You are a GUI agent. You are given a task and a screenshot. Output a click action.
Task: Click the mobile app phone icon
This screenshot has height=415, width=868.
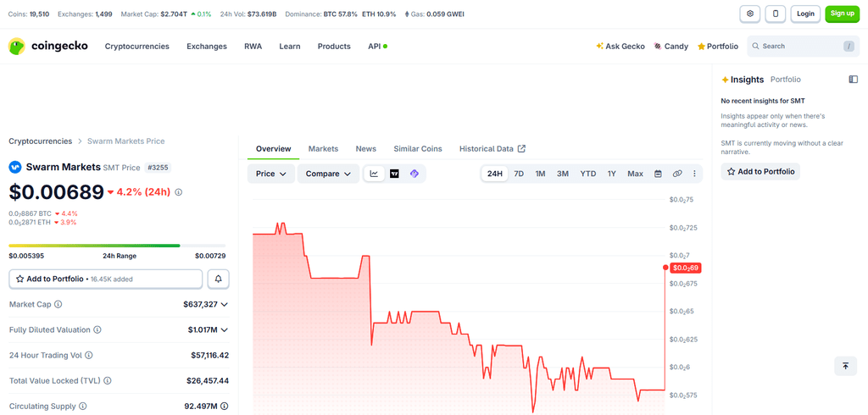tap(776, 14)
